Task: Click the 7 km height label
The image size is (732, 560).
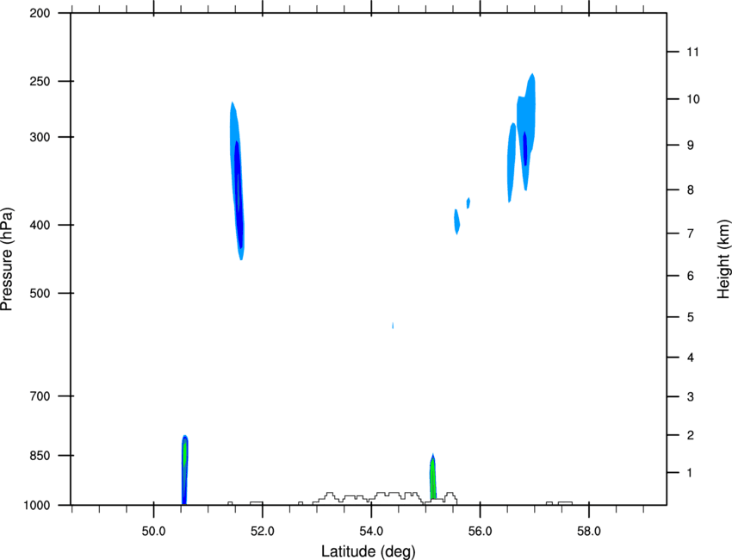Action: tap(690, 233)
